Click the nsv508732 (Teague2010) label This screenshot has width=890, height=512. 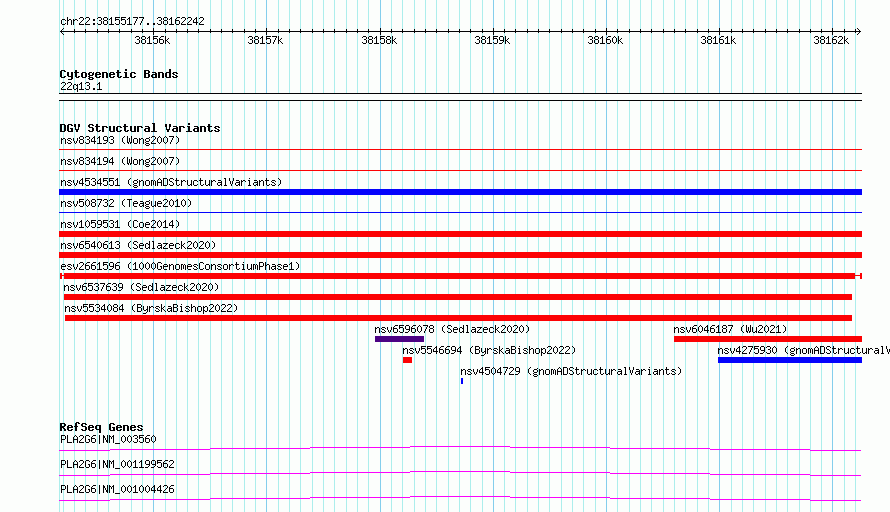click(126, 203)
